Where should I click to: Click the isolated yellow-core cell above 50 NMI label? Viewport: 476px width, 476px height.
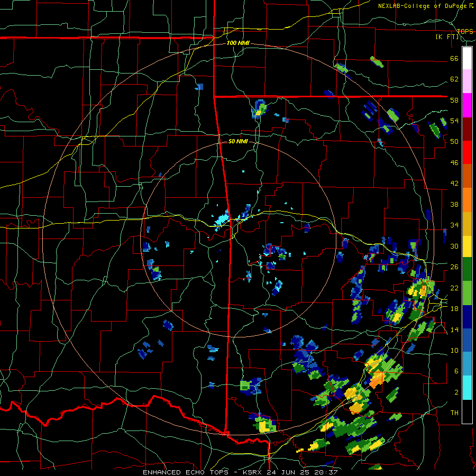259,109
